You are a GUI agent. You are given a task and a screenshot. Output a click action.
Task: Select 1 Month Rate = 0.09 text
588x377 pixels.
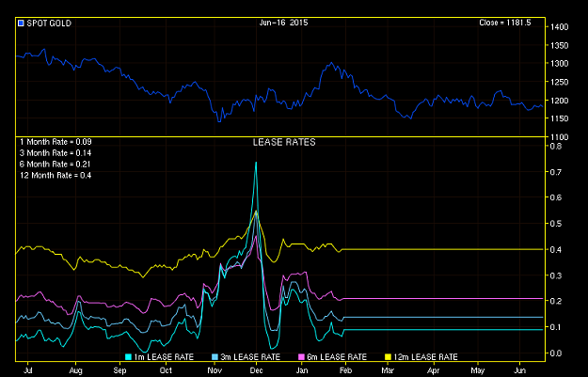pos(56,142)
